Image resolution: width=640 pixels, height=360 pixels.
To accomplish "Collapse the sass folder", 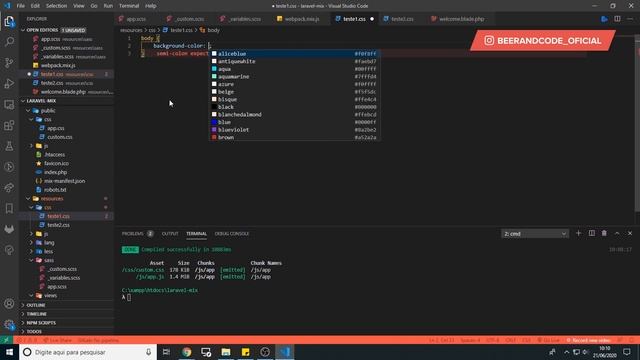I will pyautogui.click(x=49, y=260).
